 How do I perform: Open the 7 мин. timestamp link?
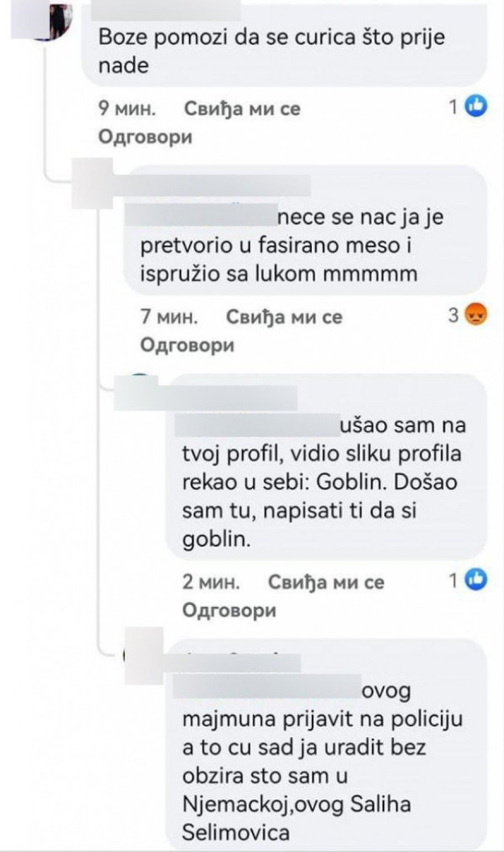169,317
